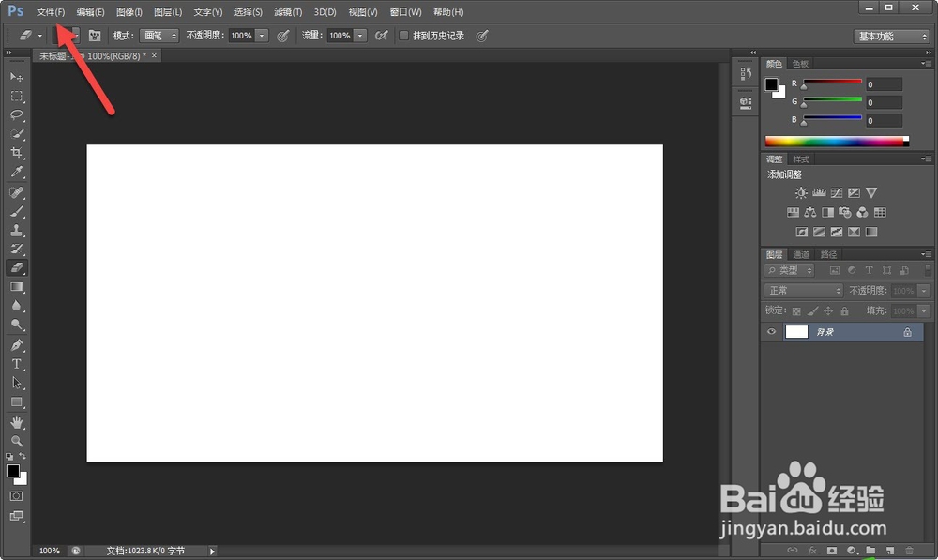This screenshot has height=560, width=938.
Task: Open the Edit menu
Action: coord(90,12)
